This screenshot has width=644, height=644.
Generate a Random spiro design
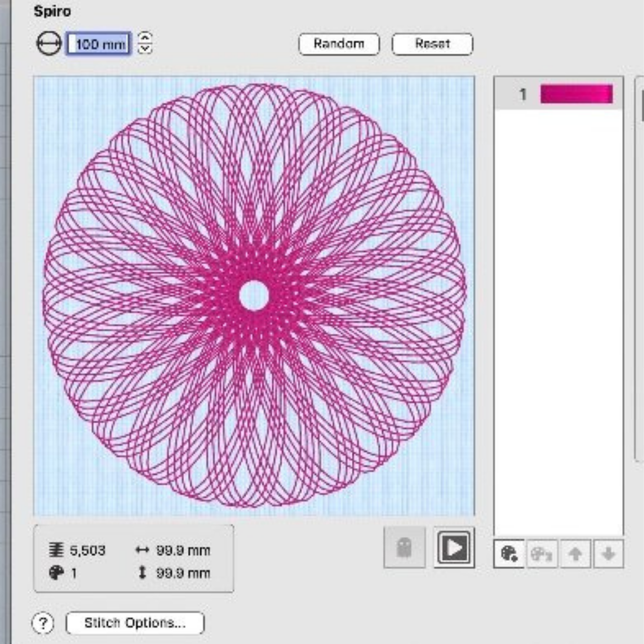tap(339, 44)
